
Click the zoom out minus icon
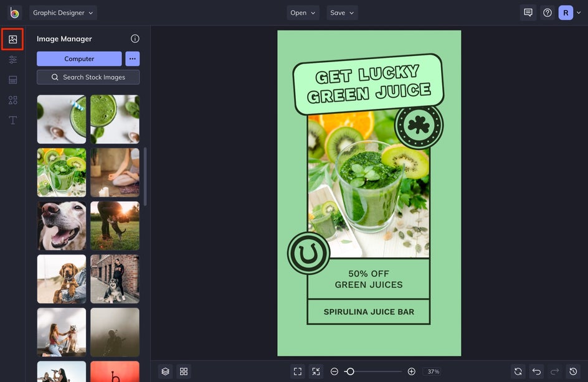[334, 371]
